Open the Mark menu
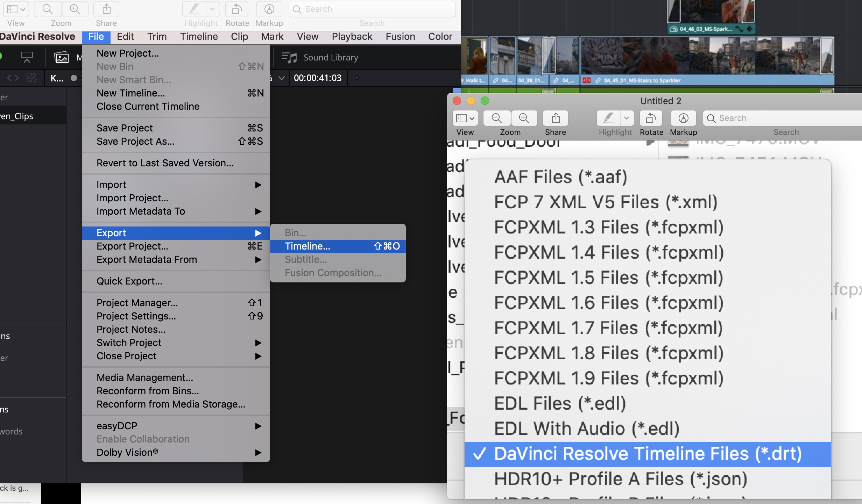This screenshot has width=862, height=504. [x=272, y=37]
